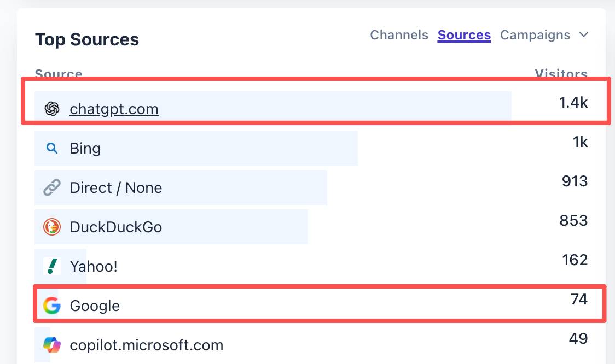Click the Copilot logo icon
The image size is (615, 364).
click(52, 345)
